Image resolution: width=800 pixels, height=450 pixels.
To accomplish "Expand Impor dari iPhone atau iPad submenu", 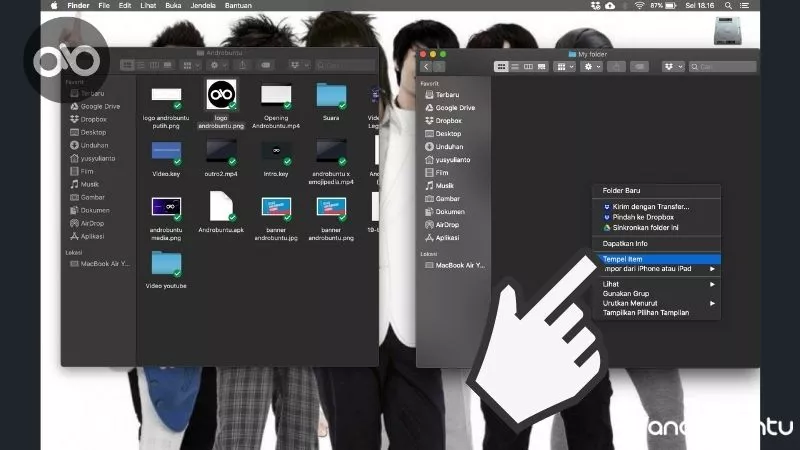I will [657, 269].
